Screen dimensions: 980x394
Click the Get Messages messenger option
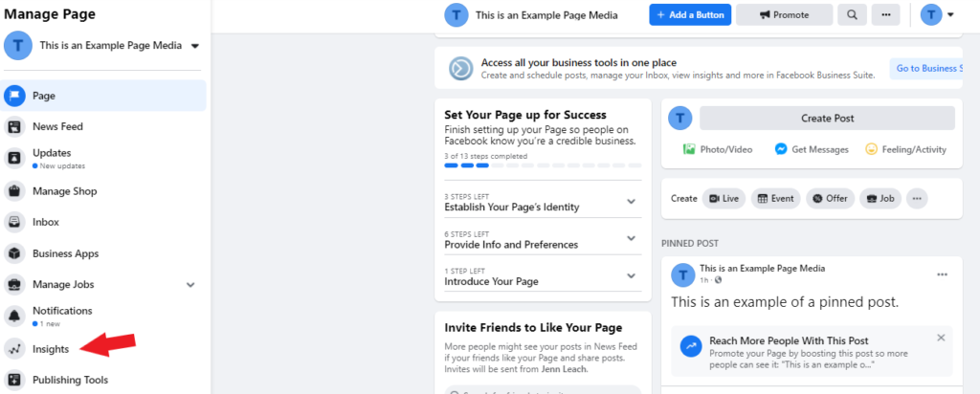click(x=812, y=149)
